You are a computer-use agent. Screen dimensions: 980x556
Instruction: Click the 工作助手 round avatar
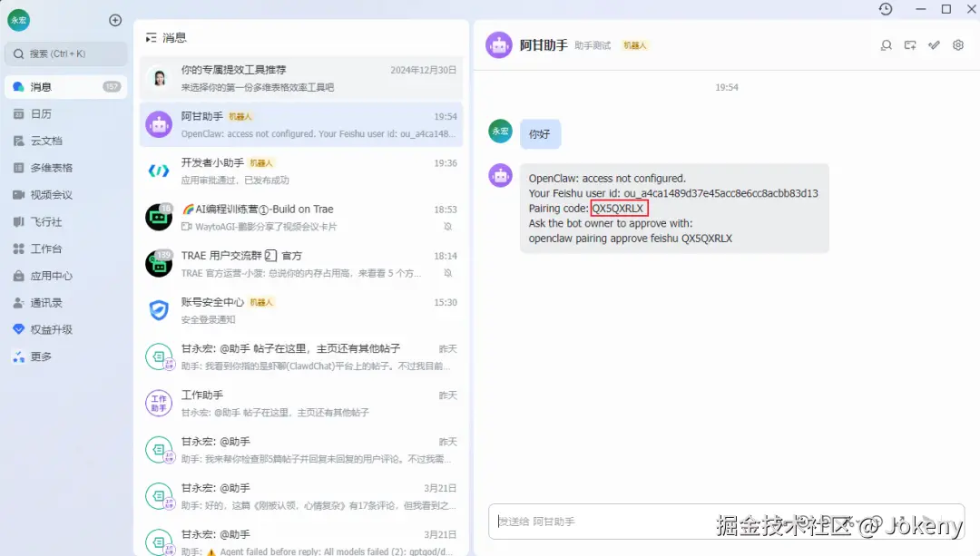click(159, 403)
